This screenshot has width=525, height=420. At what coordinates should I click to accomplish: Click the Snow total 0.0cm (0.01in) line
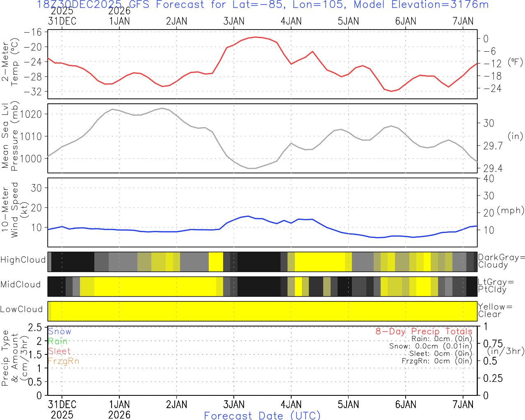(x=431, y=346)
